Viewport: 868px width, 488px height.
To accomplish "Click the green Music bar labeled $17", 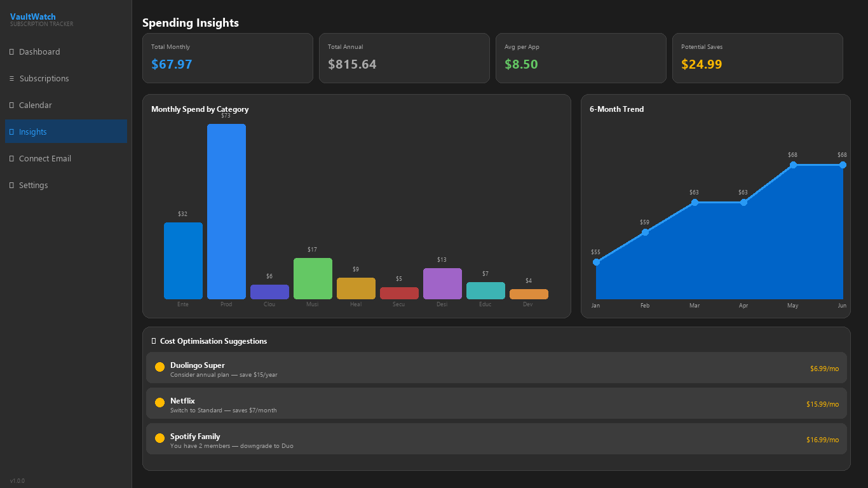I will click(313, 278).
